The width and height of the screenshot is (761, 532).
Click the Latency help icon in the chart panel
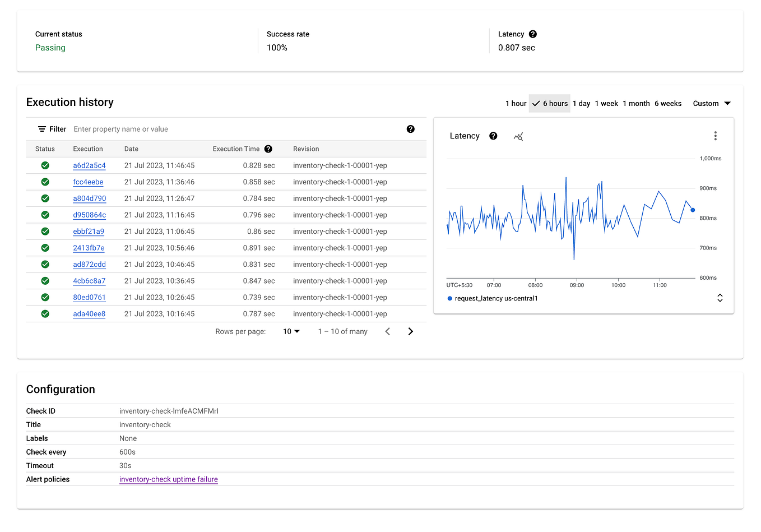point(493,136)
